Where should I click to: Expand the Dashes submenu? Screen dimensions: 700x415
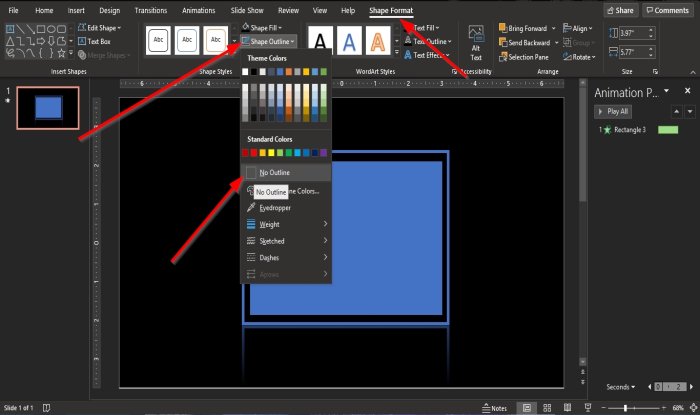pyautogui.click(x=286, y=257)
